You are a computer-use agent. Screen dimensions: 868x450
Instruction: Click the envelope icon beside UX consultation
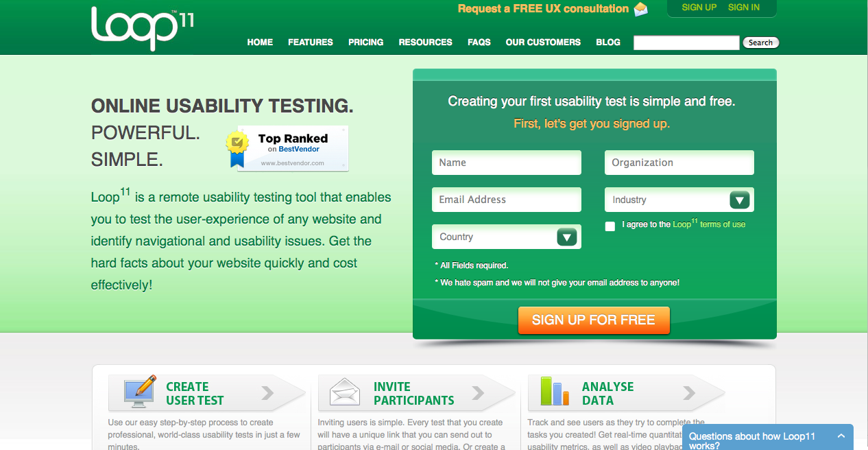coord(640,10)
